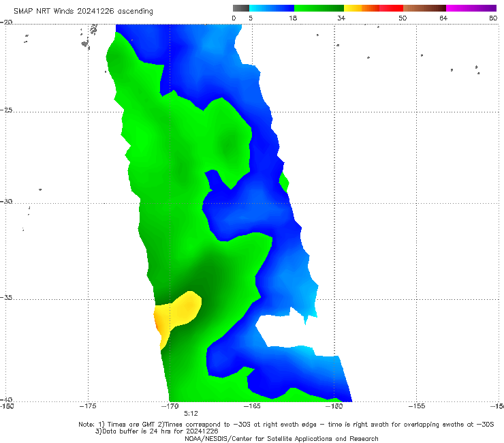
Task: Click the title 'SMAP NRT Winds 20241226 ascending'
Action: pyautogui.click(x=83, y=11)
